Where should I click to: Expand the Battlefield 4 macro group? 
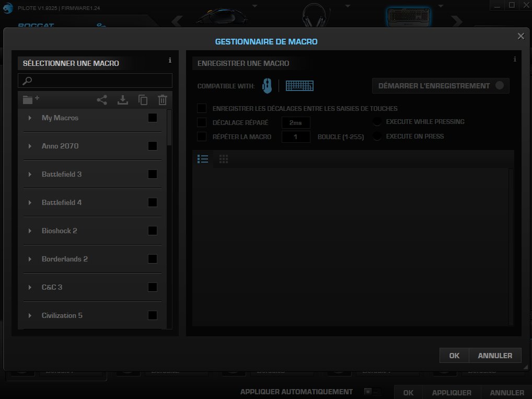pyautogui.click(x=30, y=202)
